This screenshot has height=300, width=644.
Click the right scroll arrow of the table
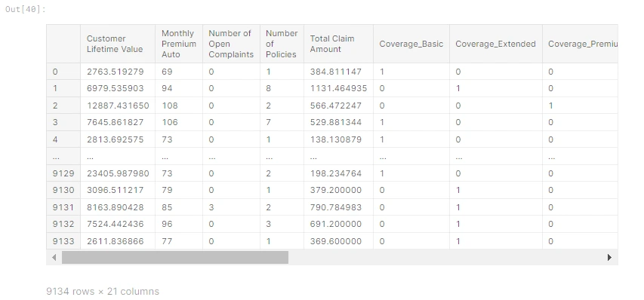coord(609,257)
